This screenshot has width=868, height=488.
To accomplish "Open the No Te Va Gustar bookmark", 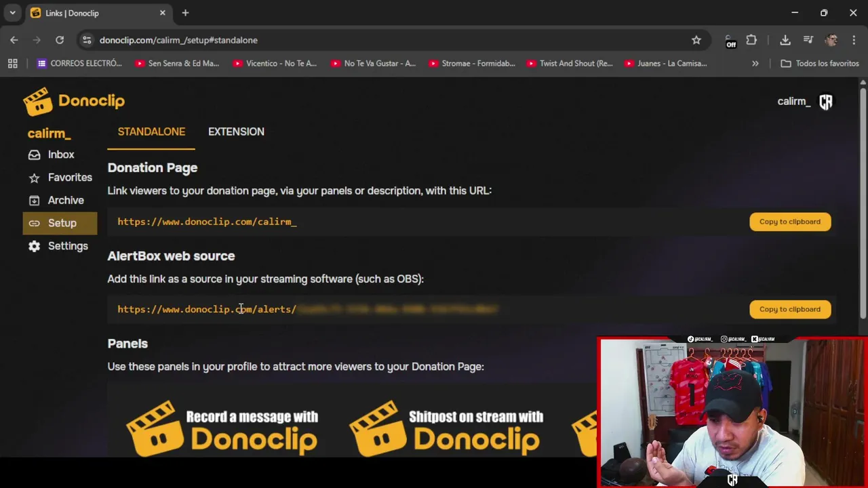I will pos(372,64).
